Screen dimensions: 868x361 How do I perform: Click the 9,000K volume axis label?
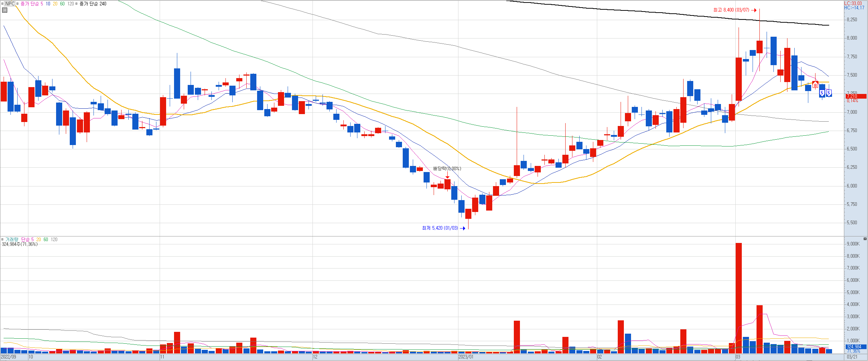tap(853, 244)
